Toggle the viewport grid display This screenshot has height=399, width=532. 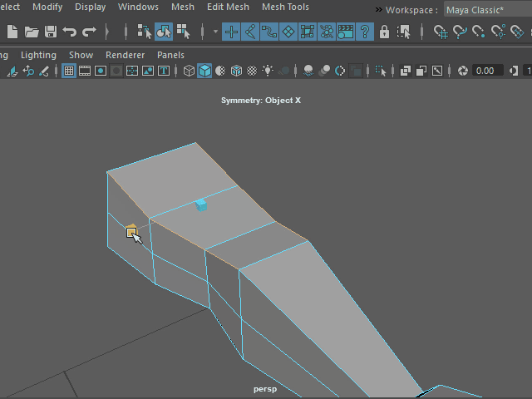[x=70, y=71]
